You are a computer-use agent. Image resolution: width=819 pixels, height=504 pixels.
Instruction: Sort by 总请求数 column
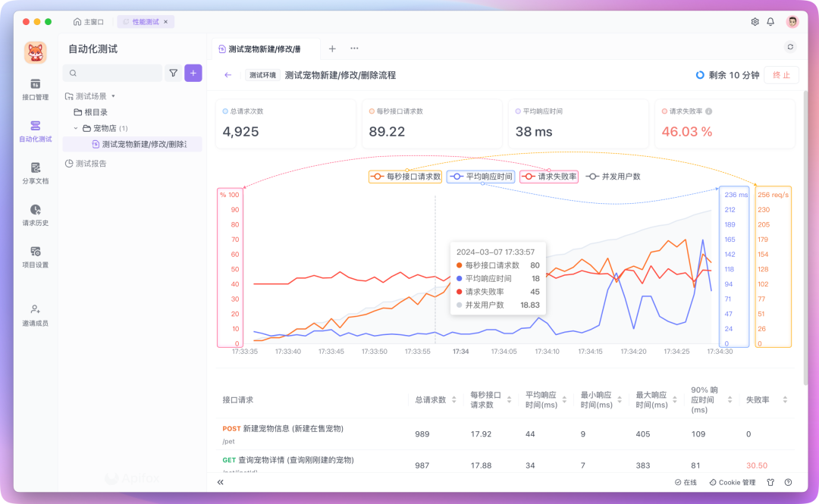pyautogui.click(x=454, y=399)
